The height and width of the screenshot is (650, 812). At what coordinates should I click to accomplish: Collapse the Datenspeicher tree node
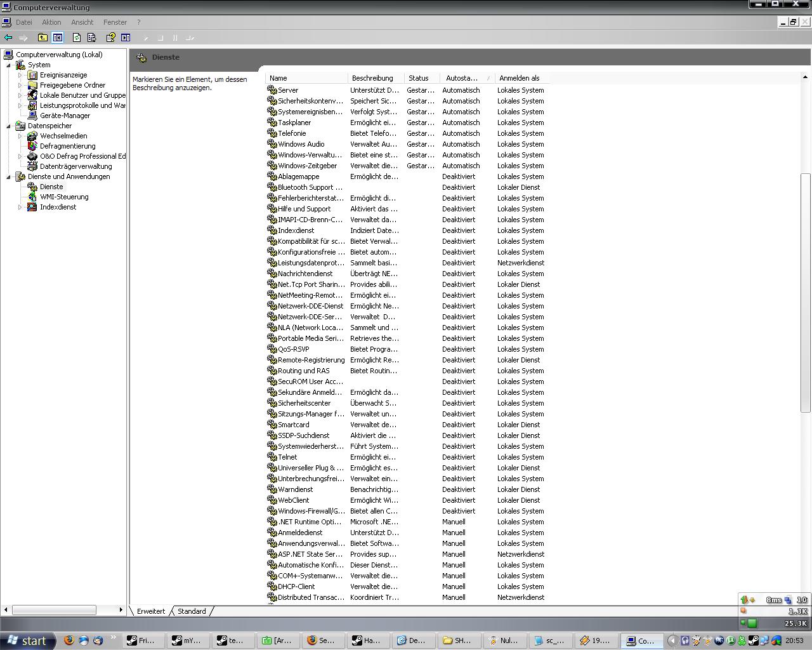[9, 126]
